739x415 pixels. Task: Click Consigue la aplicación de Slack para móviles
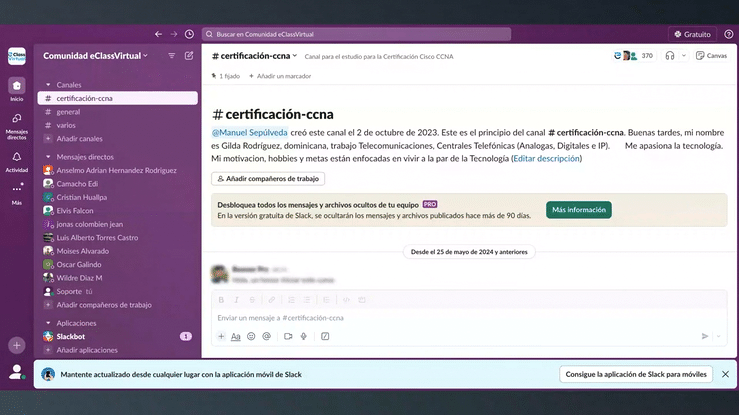(x=636, y=374)
